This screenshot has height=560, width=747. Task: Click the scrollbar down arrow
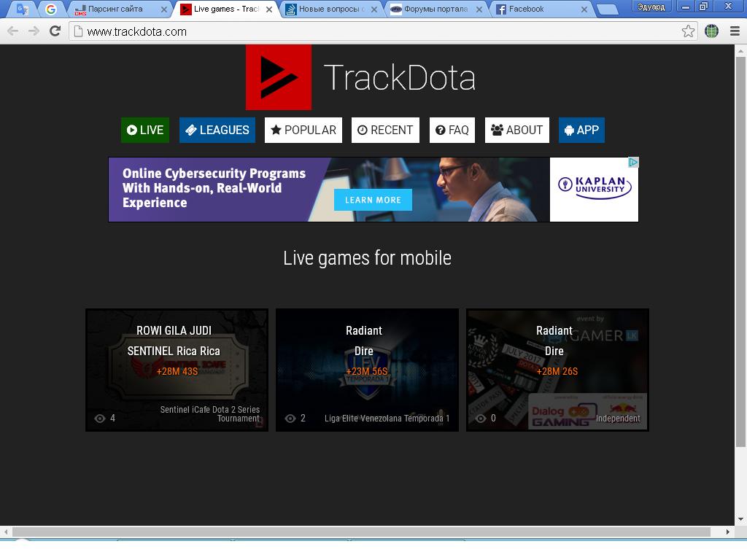pyautogui.click(x=740, y=519)
